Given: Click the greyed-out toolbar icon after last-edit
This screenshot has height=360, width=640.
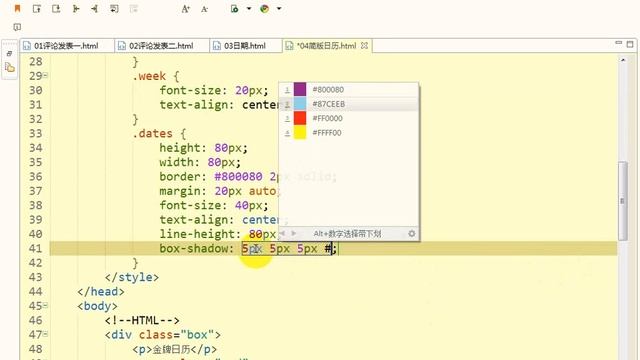Looking at the screenshot, I should [133, 8].
